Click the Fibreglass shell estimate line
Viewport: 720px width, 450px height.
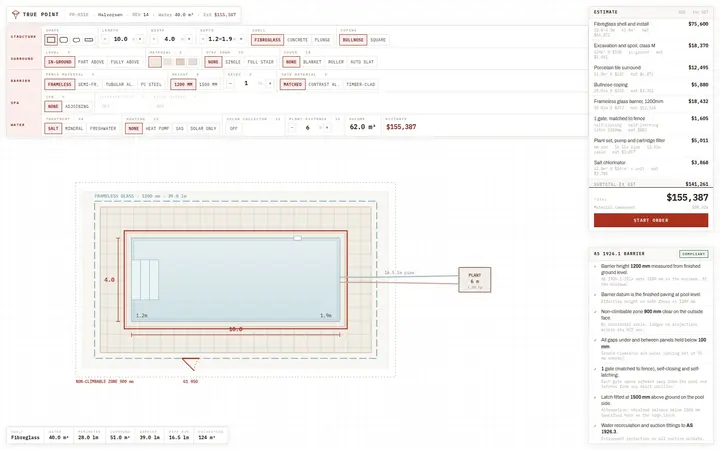[651, 30]
